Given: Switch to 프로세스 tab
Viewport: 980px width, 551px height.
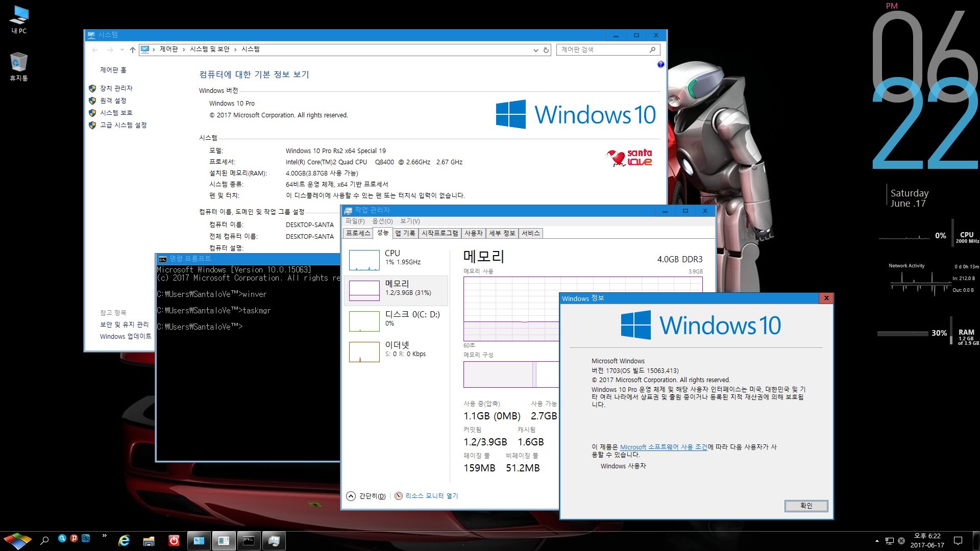Looking at the screenshot, I should pos(358,233).
